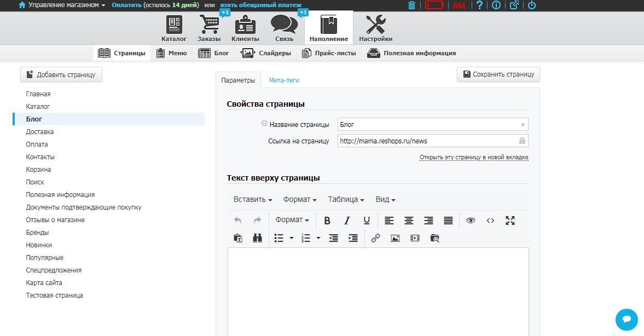Expand Управление магазином dropdown

click(x=62, y=5)
